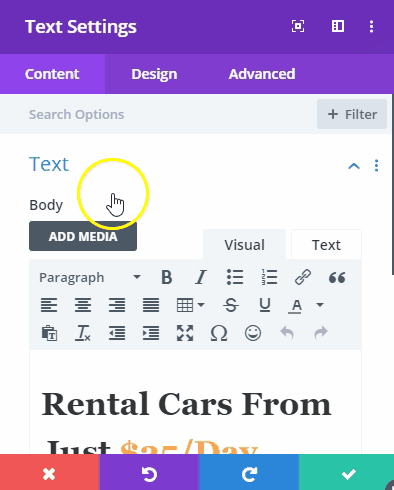
Task: Switch to Content tab
Action: 52,74
